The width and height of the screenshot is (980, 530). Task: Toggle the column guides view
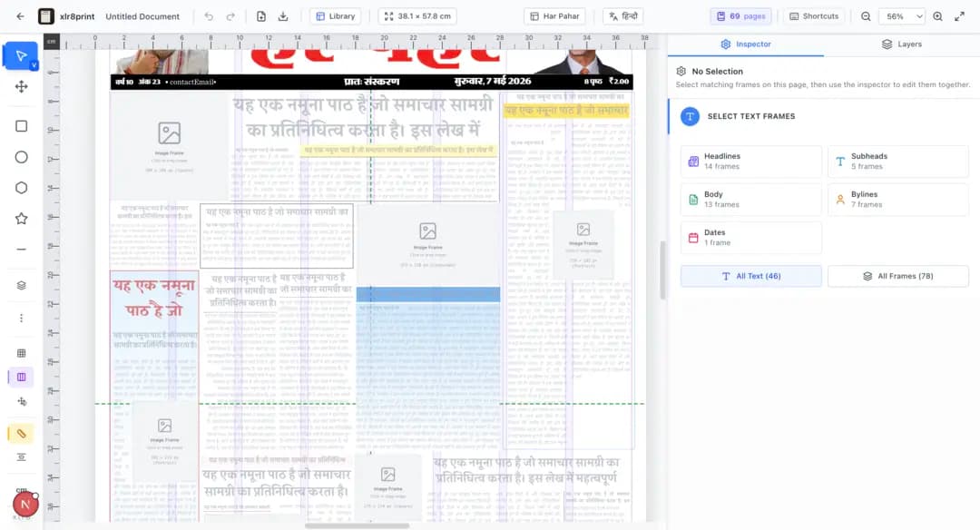tap(21, 377)
